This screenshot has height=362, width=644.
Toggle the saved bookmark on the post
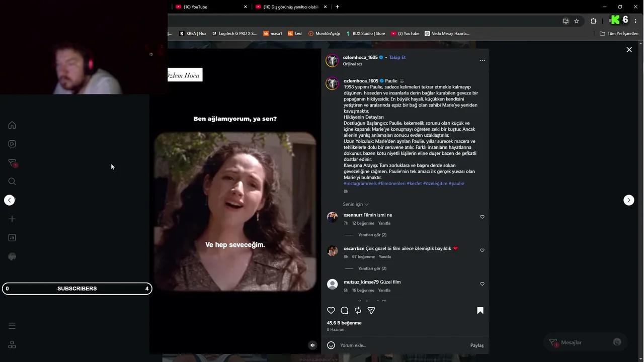point(480,311)
